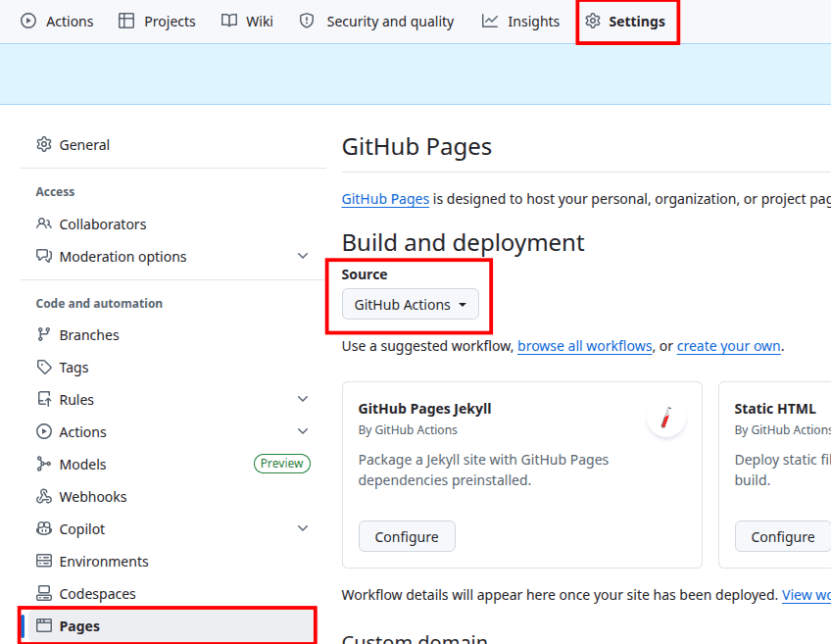Expand the Rules section chevron
The image size is (831, 644).
303,399
